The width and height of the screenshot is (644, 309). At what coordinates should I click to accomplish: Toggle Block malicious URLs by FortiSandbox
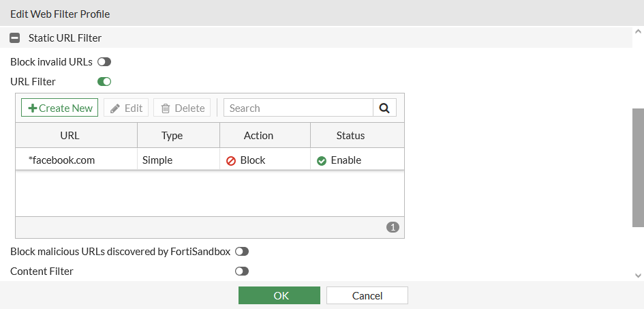[242, 252]
